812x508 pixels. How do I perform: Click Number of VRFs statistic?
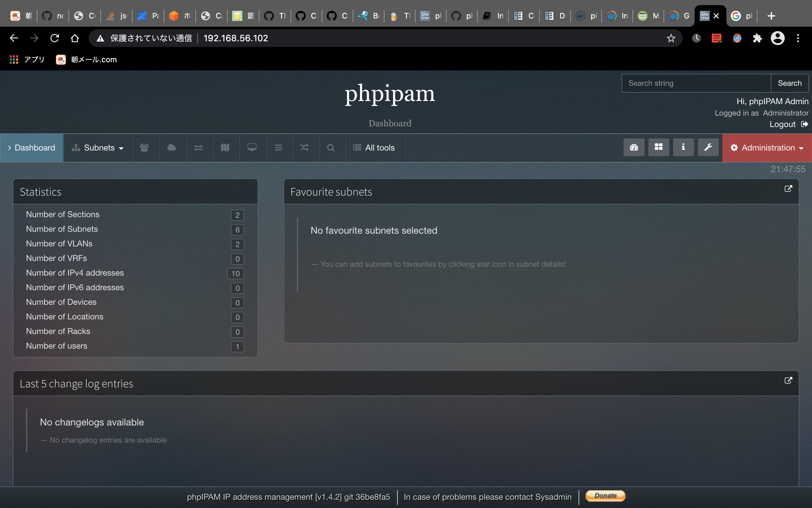pyautogui.click(x=135, y=258)
